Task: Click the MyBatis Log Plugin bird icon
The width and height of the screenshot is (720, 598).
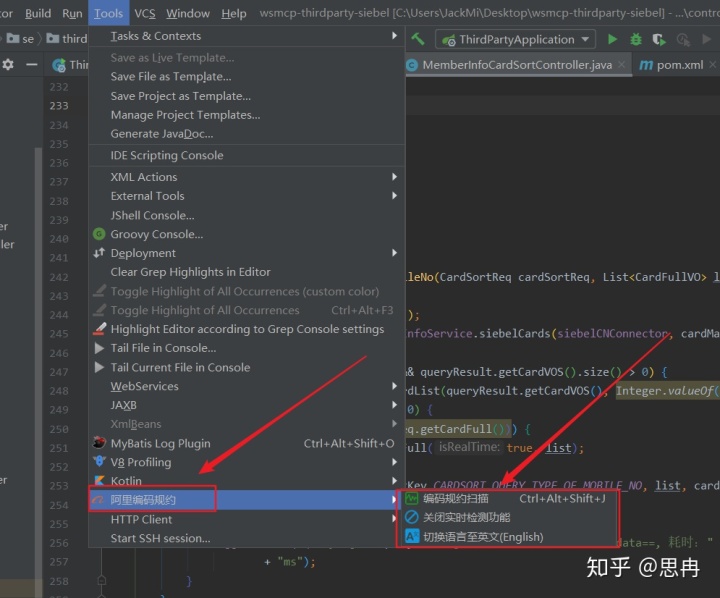Action: pos(99,443)
